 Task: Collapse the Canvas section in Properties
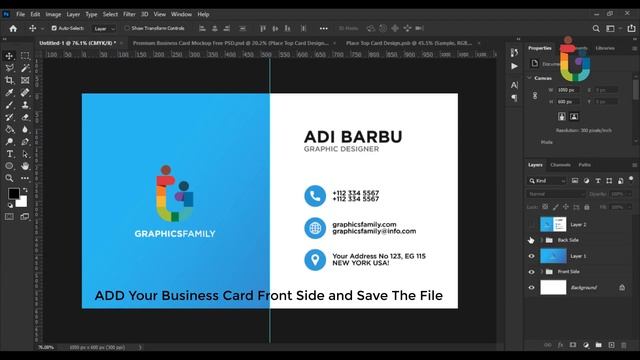[x=529, y=78]
